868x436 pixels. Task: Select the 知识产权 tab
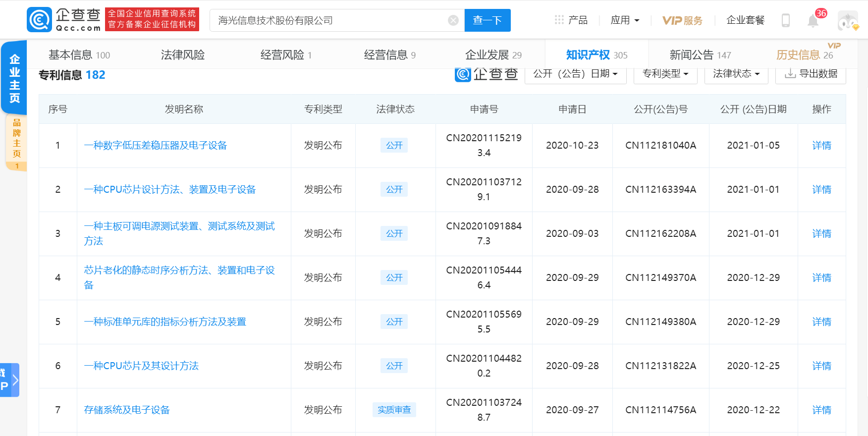tap(597, 55)
